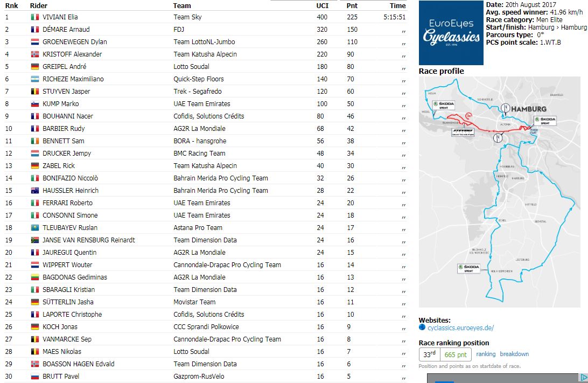Click the Italian flag beside VIVIANI Elia

point(35,17)
